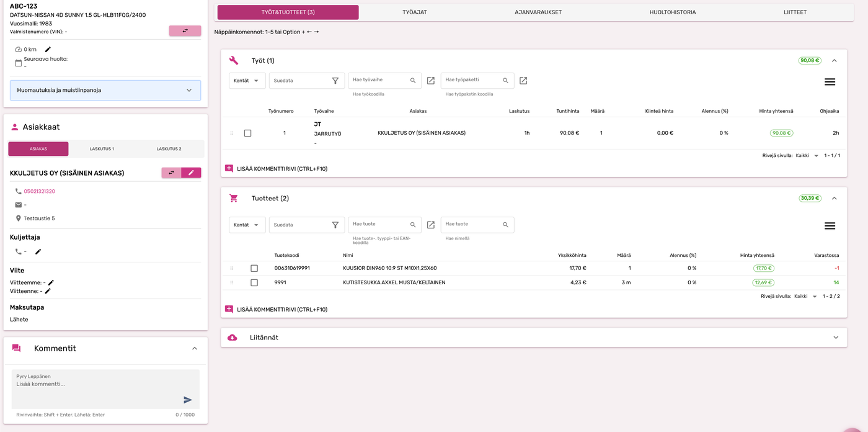The height and width of the screenshot is (432, 868).
Task: Focus the Lisää kommentti text area
Action: tap(105, 389)
